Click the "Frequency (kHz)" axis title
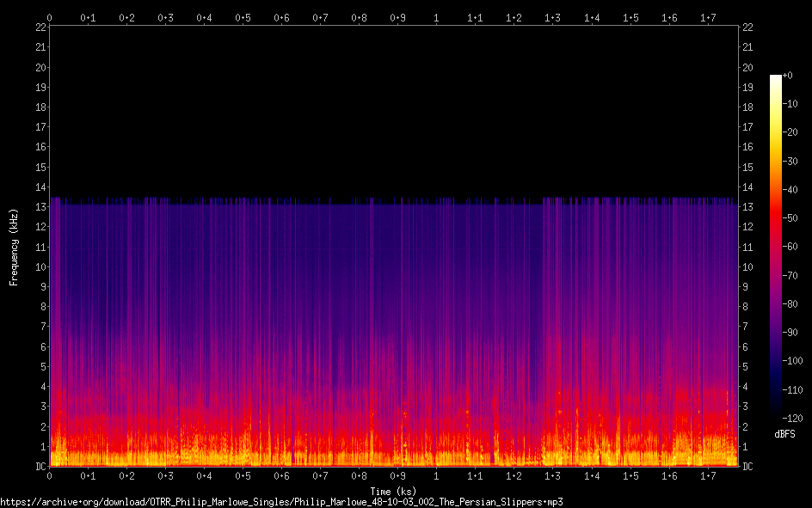The width and height of the screenshot is (812, 508). click(14, 246)
